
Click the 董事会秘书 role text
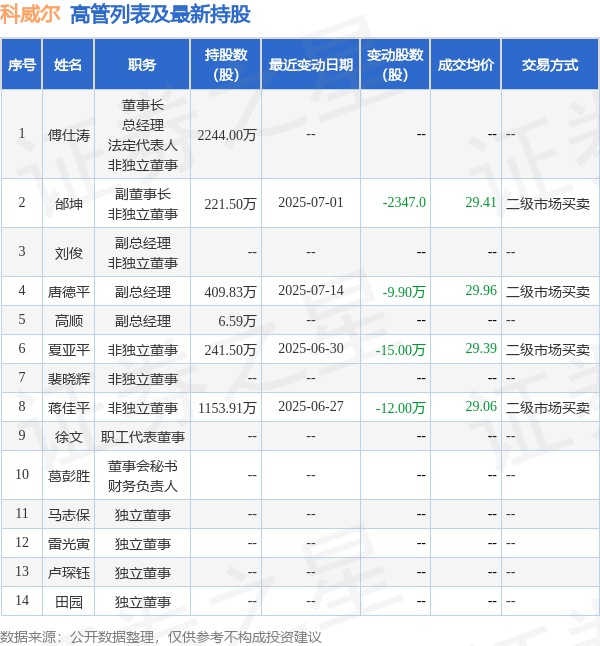click(143, 466)
